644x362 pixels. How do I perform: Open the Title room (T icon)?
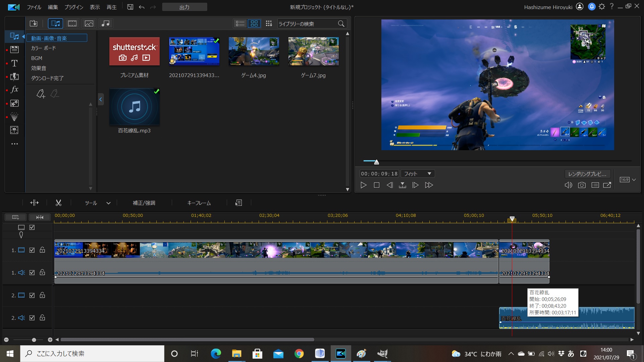(14, 63)
